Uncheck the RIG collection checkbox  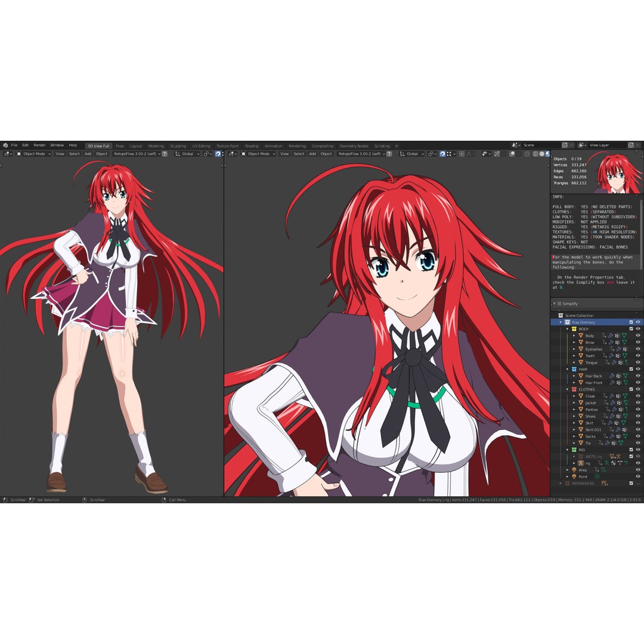tap(631, 450)
